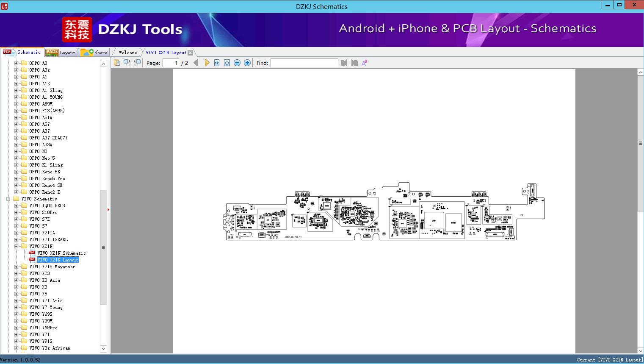Viewport: 644px width, 364px height.
Task: Open VIVO X21N Schematic PDF
Action: [61, 253]
